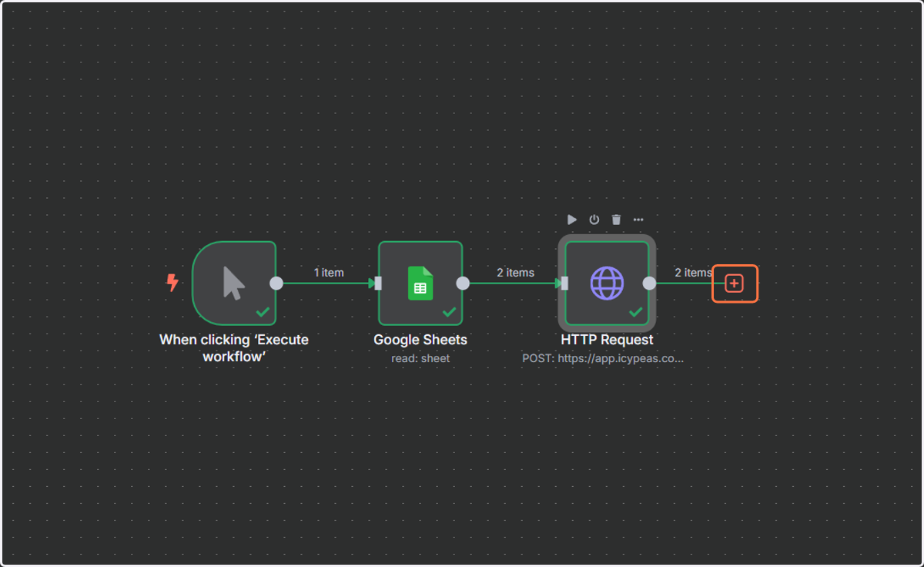Click the '1 item' connection label
The height and width of the screenshot is (567, 924).
329,273
